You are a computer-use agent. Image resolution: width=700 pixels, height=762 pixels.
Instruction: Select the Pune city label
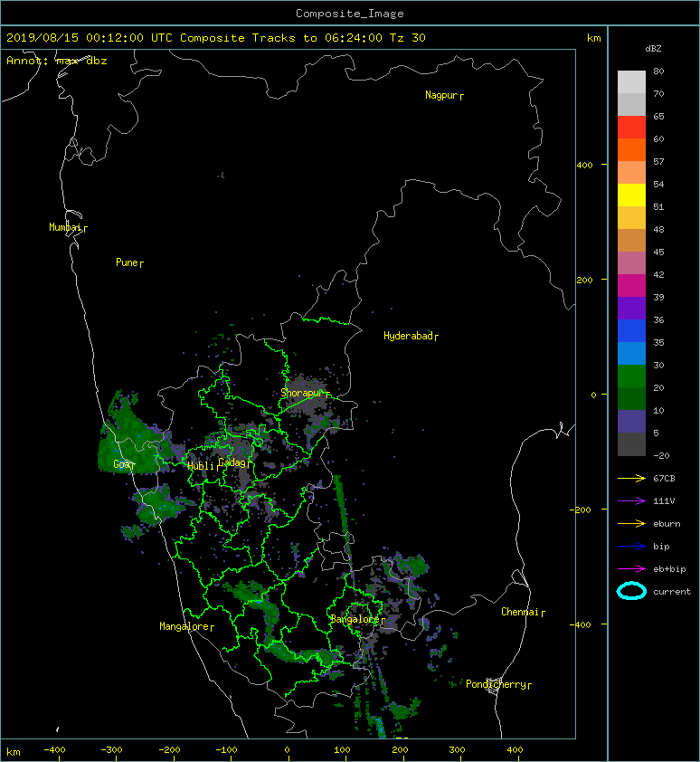pyautogui.click(x=128, y=262)
